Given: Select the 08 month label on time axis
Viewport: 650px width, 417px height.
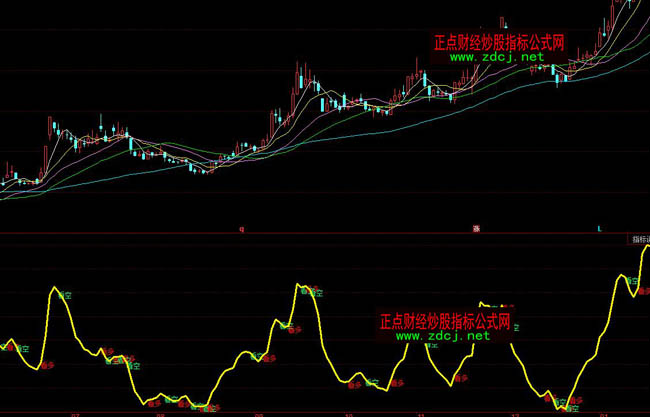Looking at the screenshot, I should coord(160,412).
